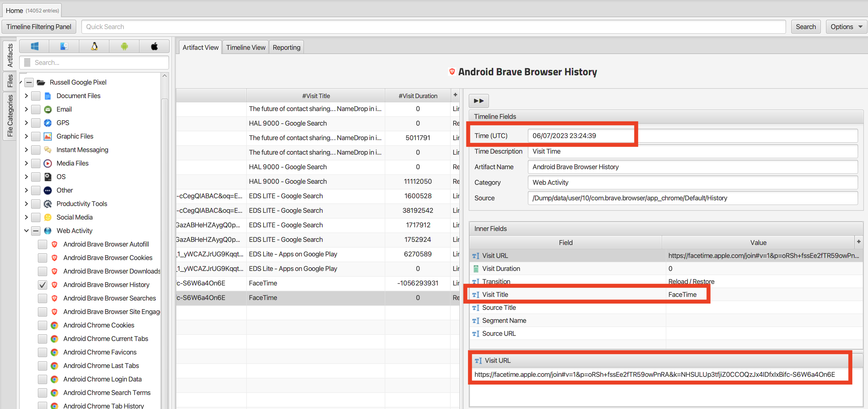Uncheck Android Brave Browser History checkbox
This screenshot has height=409, width=868.
point(43,285)
